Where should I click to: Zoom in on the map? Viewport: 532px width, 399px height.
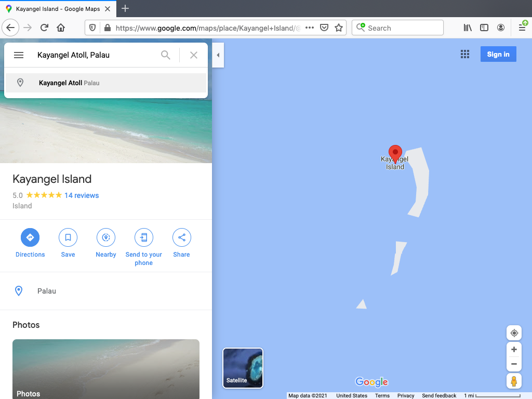tap(514, 350)
